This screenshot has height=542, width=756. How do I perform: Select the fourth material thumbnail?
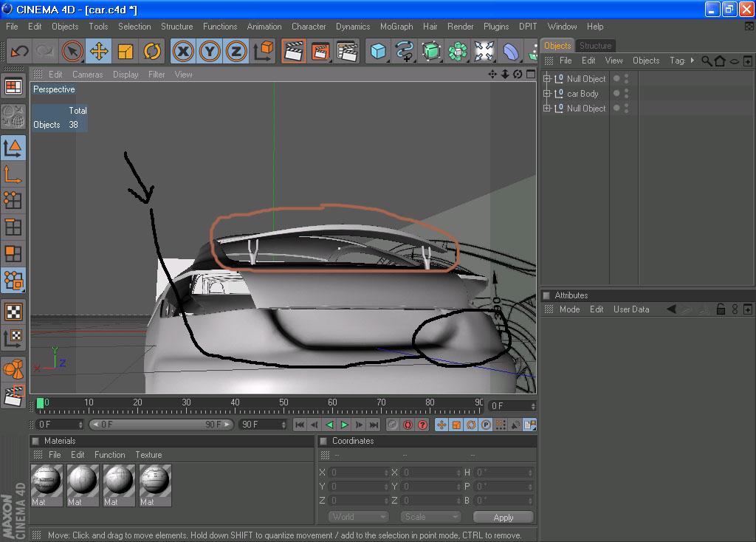point(155,485)
